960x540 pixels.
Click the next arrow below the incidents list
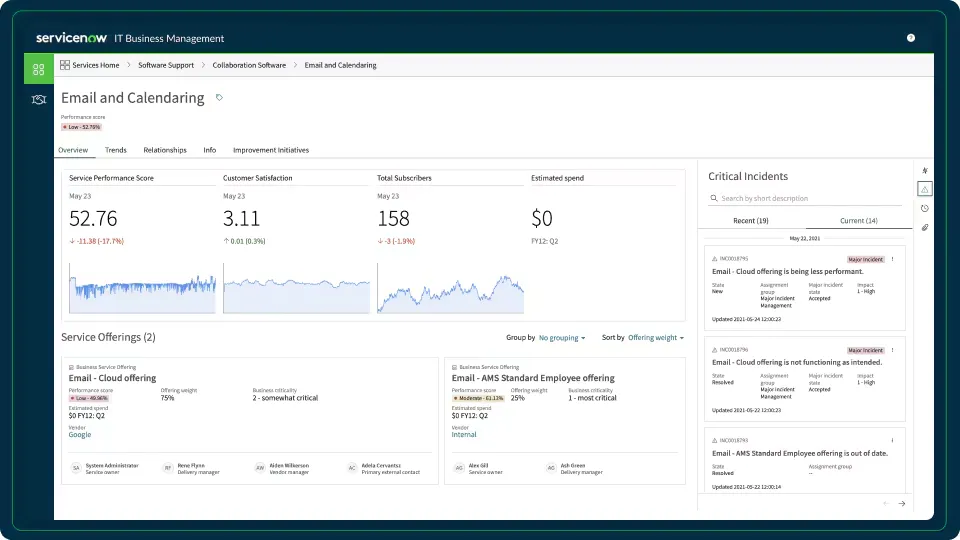(901, 503)
